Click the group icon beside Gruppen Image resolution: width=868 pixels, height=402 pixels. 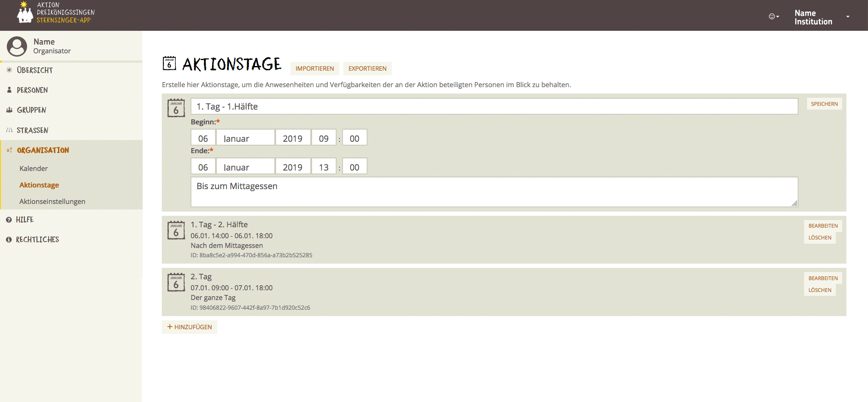pos(9,110)
